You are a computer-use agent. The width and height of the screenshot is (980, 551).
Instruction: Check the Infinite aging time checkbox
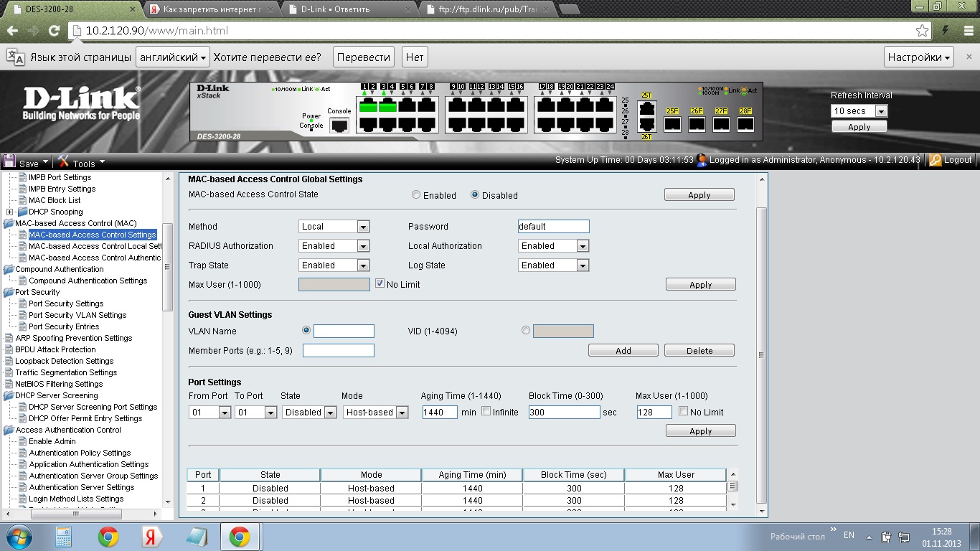(486, 412)
